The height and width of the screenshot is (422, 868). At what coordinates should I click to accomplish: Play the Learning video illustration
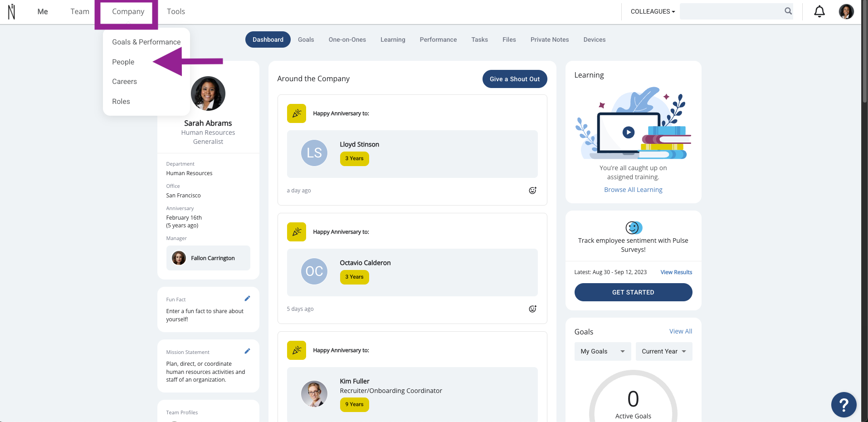click(628, 132)
